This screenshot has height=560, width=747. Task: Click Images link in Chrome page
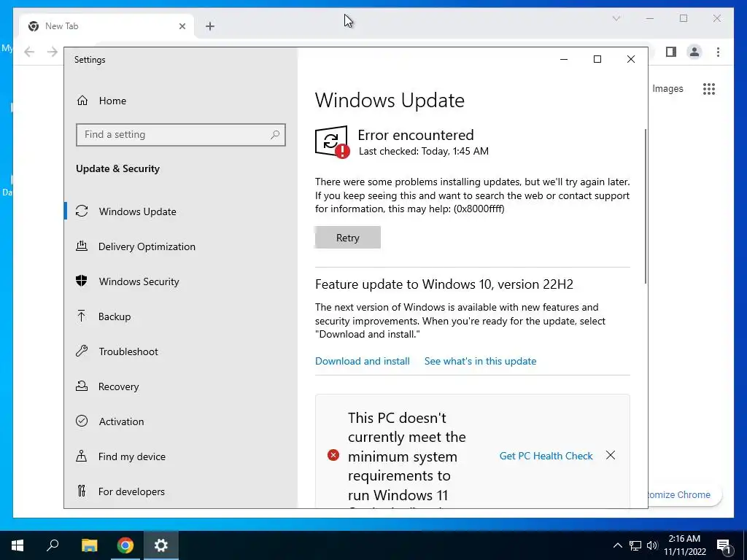tap(667, 88)
